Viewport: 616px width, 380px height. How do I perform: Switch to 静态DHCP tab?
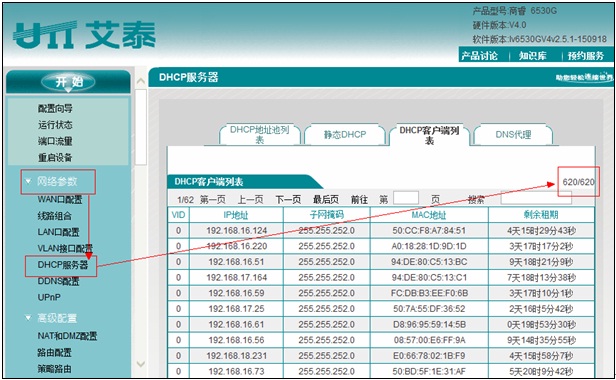tap(345, 134)
